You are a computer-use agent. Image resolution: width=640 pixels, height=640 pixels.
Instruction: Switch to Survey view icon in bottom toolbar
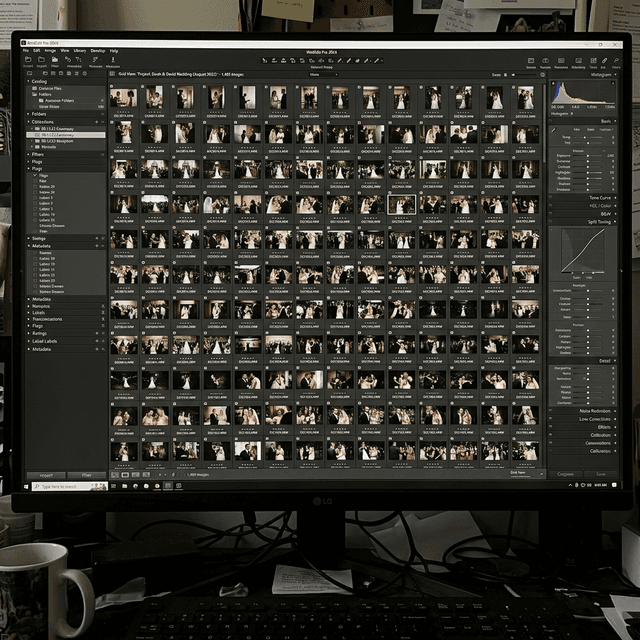(x=146, y=475)
